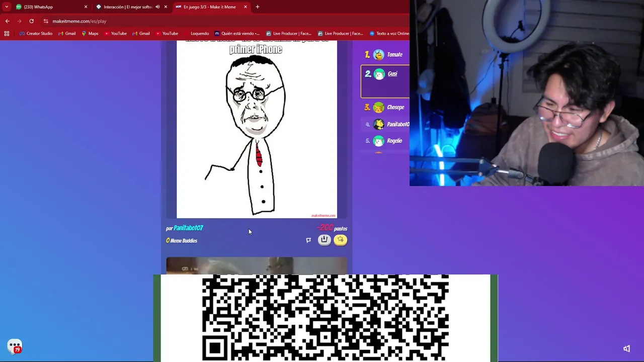This screenshot has width=644, height=362.
Task: Select the En juego 3/3 Make it Meme tab
Action: [211, 7]
